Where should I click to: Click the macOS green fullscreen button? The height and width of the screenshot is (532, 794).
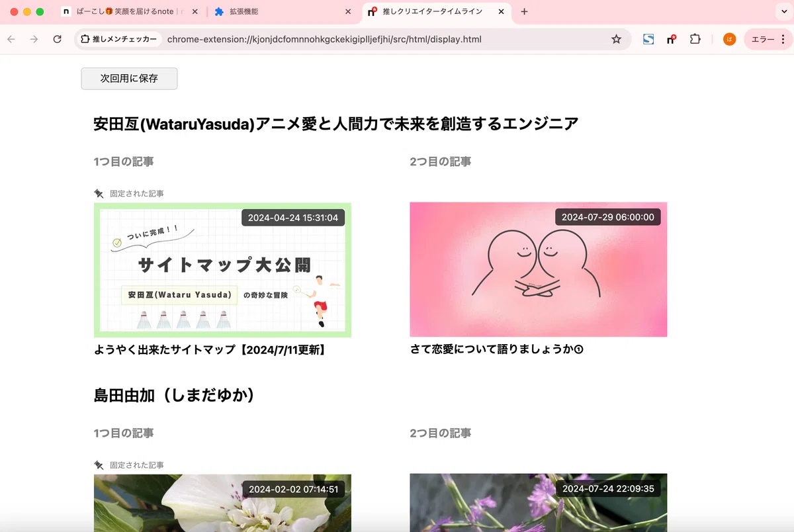[40, 12]
